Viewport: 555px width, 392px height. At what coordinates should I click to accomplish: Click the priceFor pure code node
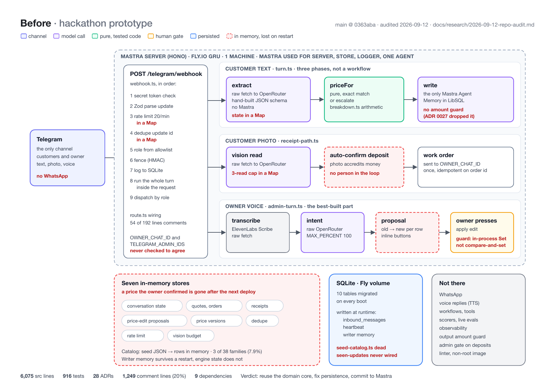pos(364,100)
